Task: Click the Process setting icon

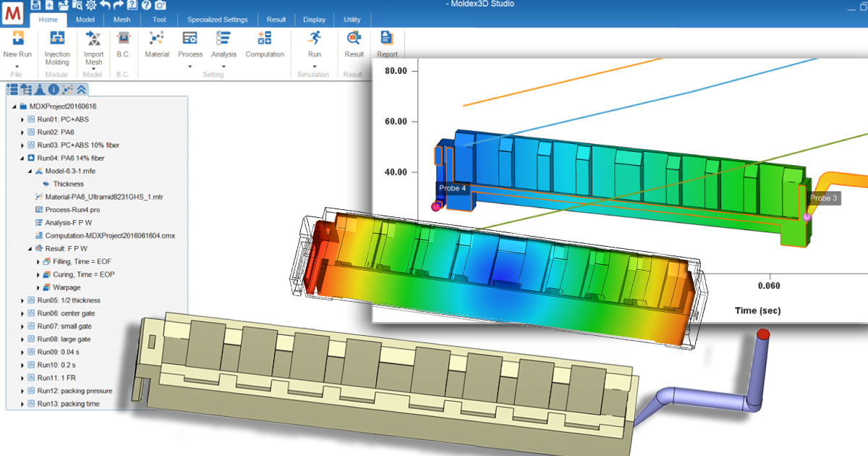Action: click(190, 38)
